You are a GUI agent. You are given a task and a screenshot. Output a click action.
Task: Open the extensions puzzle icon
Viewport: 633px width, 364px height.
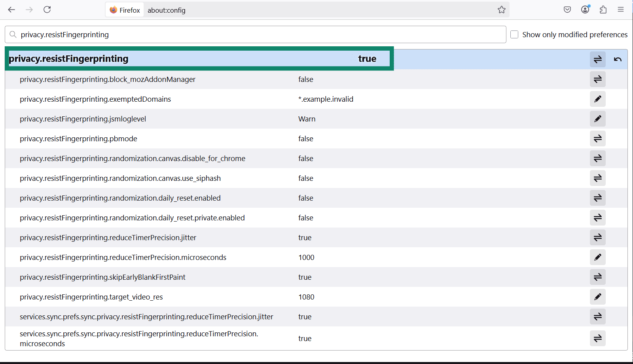pyautogui.click(x=603, y=9)
